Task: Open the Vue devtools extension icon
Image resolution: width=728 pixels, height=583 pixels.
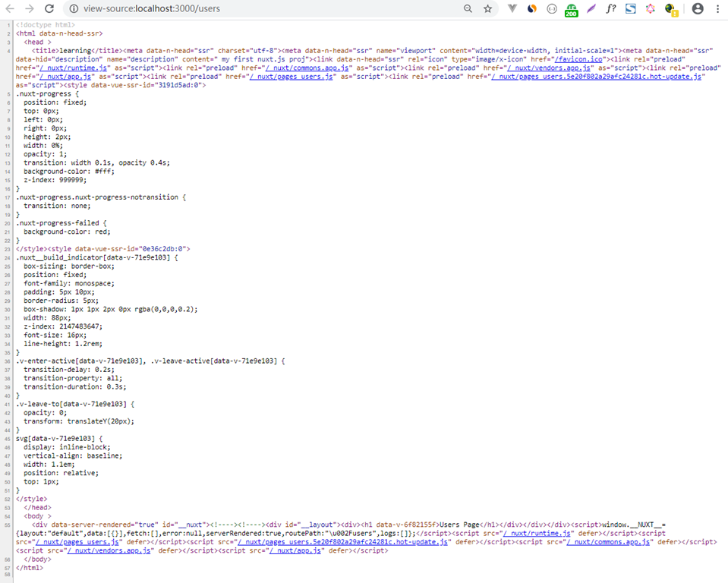Action: point(512,8)
